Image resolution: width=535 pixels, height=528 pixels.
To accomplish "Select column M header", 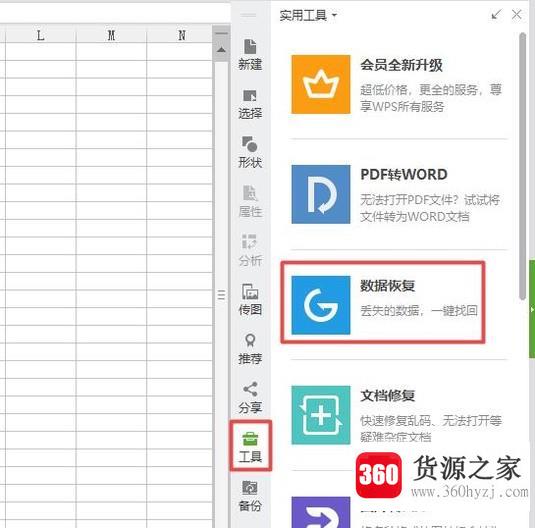I will tap(111, 35).
